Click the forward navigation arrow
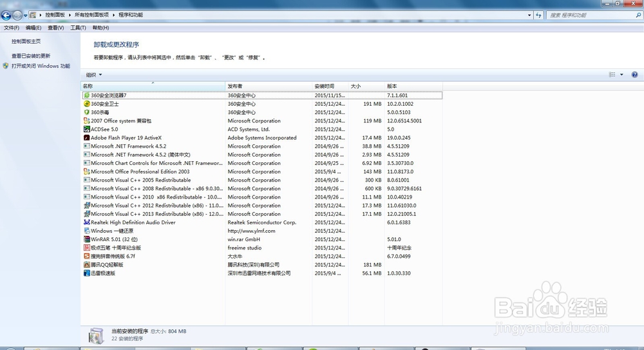Viewport: 644px width, 350px height. click(x=17, y=15)
